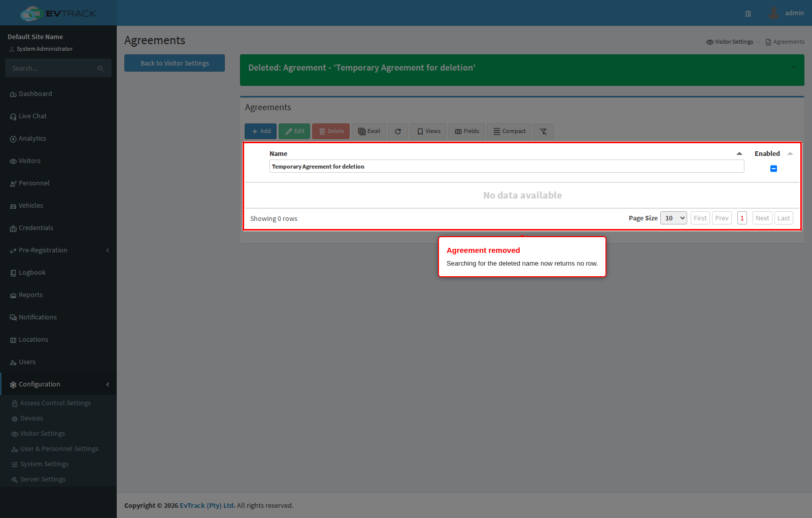Screen dimensions: 812x518
Task: Dismiss the Deleted Agreement alert
Action: click(794, 67)
